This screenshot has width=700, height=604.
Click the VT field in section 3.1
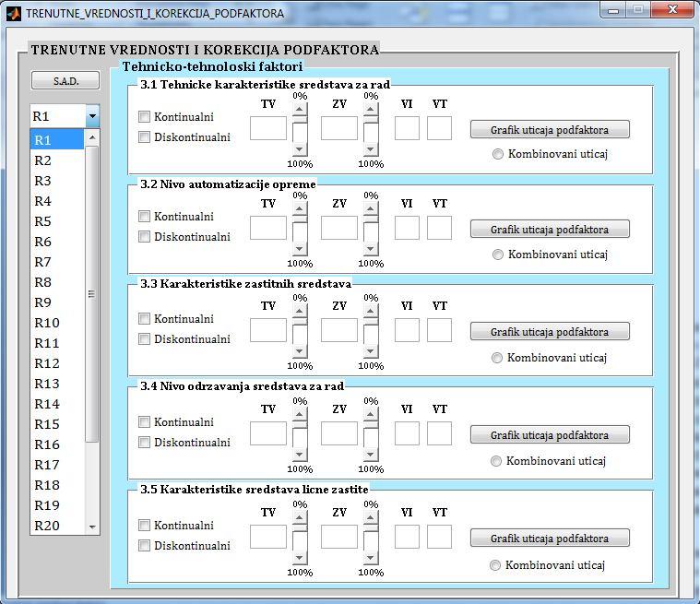tap(439, 128)
